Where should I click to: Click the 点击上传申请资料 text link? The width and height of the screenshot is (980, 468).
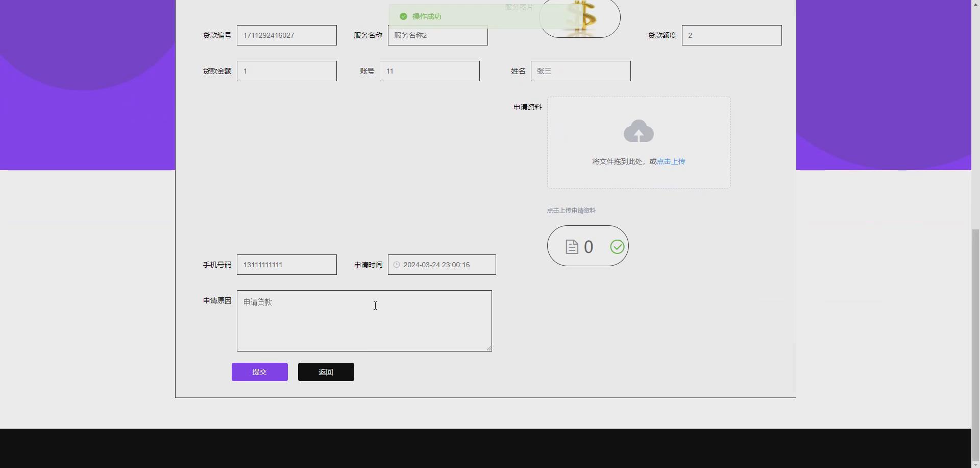571,210
